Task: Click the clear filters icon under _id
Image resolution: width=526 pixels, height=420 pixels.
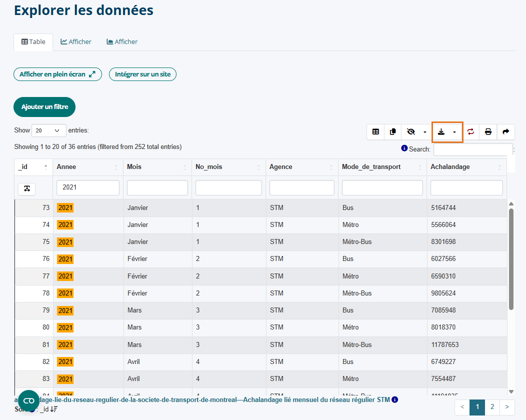Action: [27, 189]
